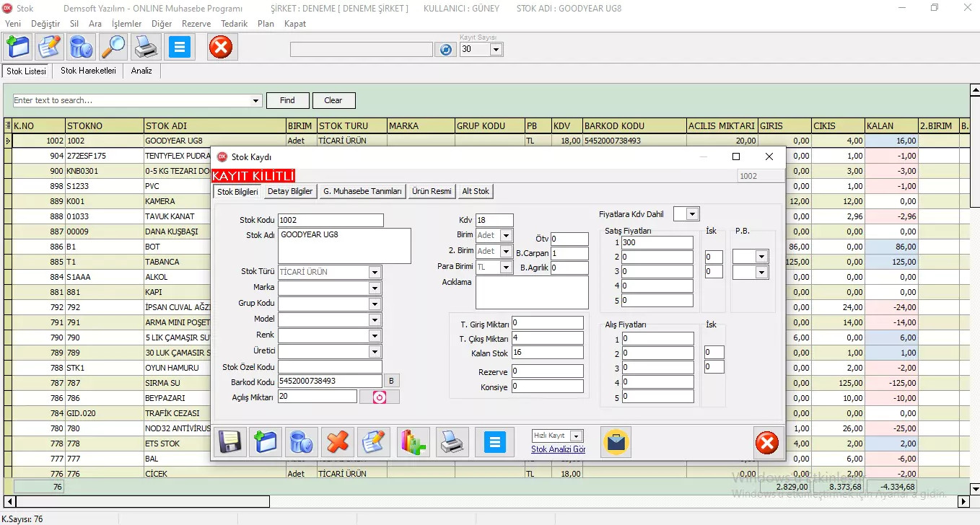
Task: Click the red close icon in main toolbar
Action: click(221, 48)
